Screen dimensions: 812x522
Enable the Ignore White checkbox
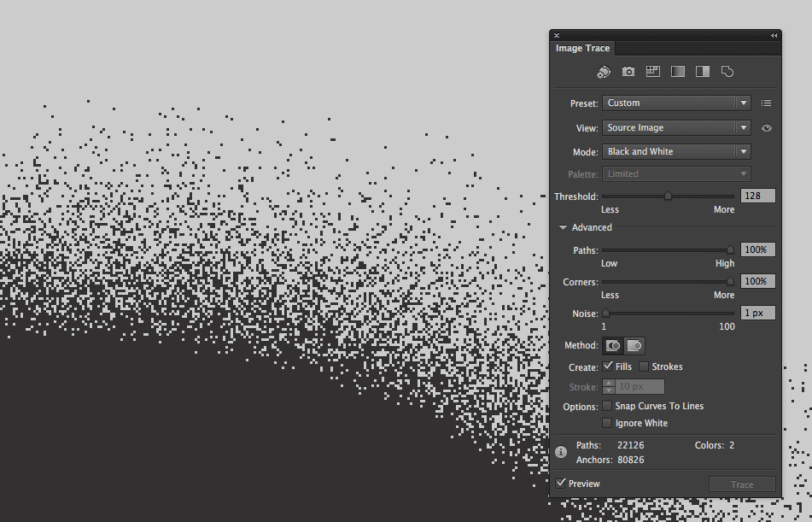pos(607,423)
